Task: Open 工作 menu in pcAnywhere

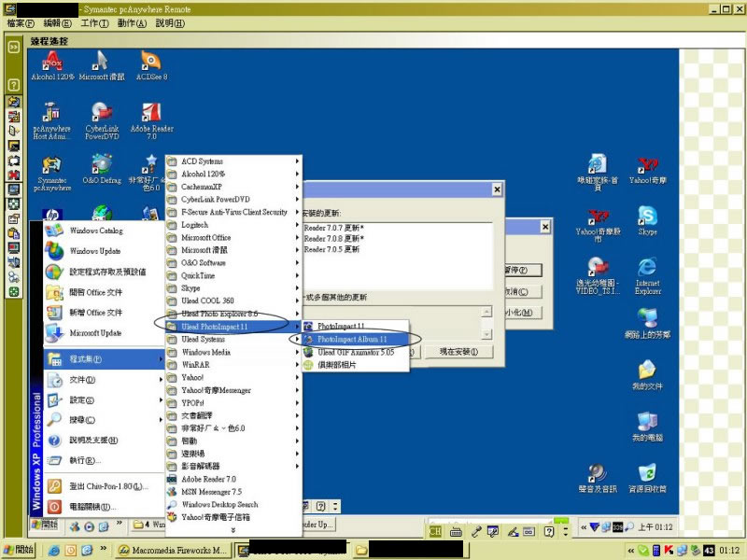Action: point(94,22)
